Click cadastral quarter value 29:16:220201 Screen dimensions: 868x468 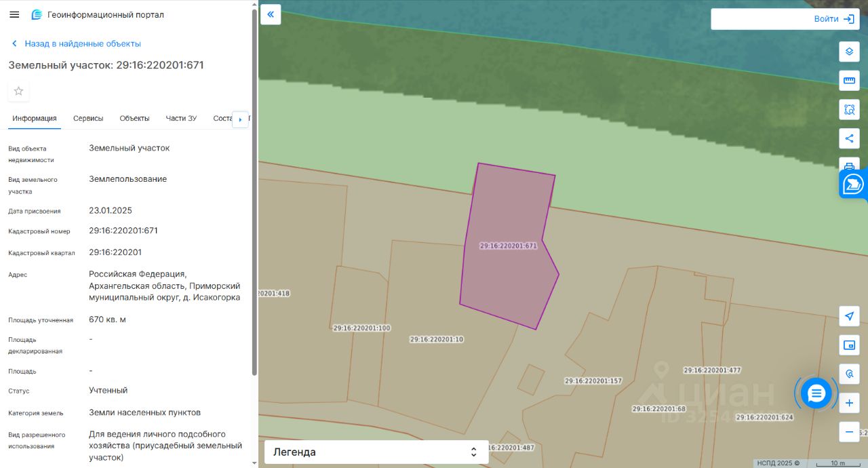[x=115, y=252]
